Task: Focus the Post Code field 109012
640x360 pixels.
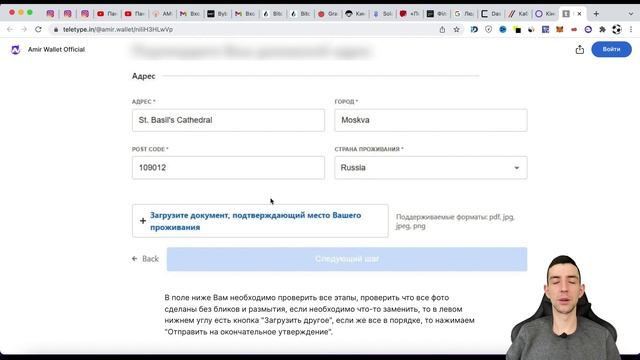Action: [x=228, y=168]
